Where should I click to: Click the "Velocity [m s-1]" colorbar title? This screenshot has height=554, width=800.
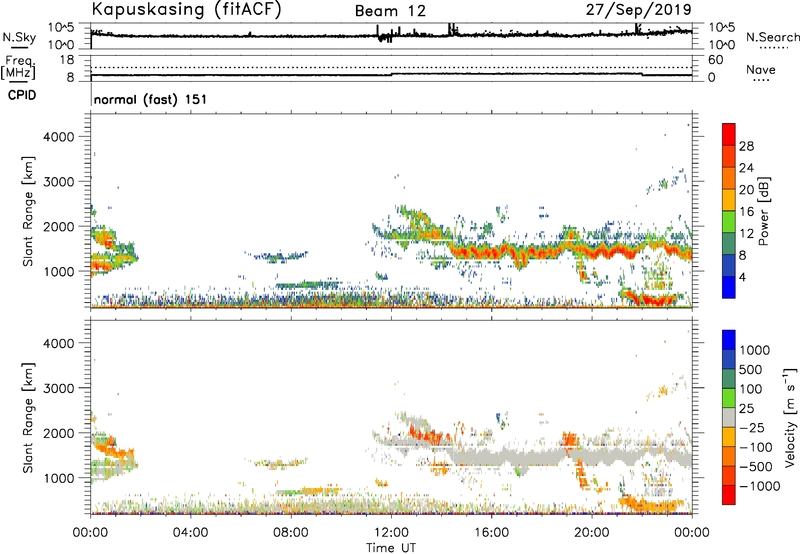(790, 417)
